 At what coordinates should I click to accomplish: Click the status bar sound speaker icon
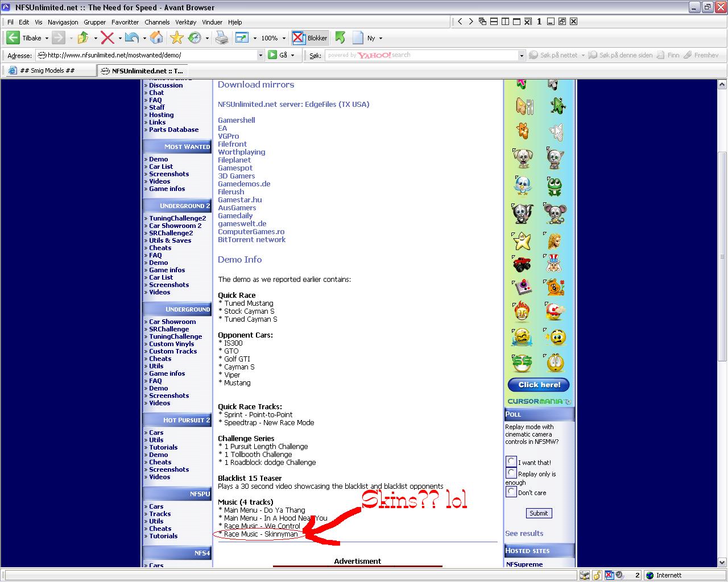[x=619, y=575]
